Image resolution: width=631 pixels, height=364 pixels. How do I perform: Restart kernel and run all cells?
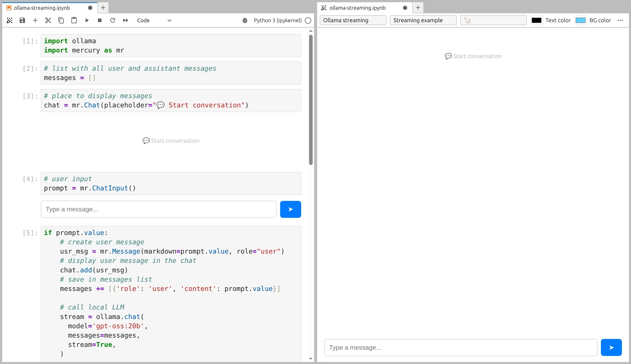(x=126, y=20)
